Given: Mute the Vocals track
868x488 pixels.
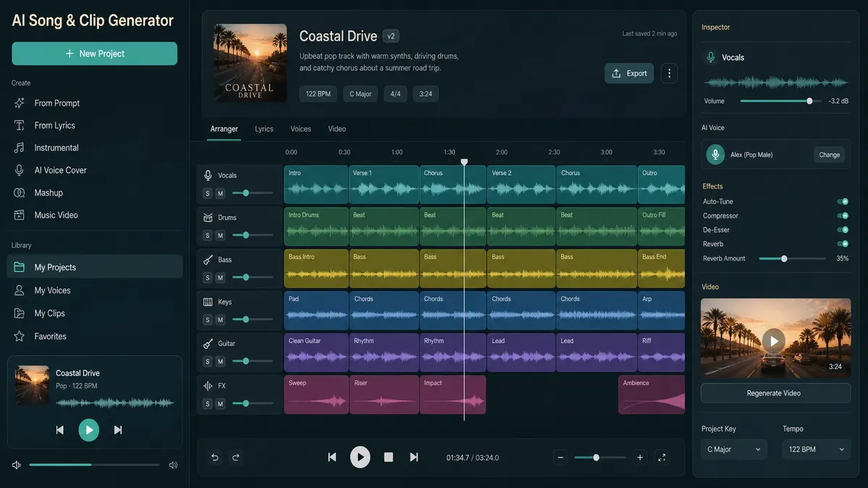Looking at the screenshot, I should coord(221,194).
